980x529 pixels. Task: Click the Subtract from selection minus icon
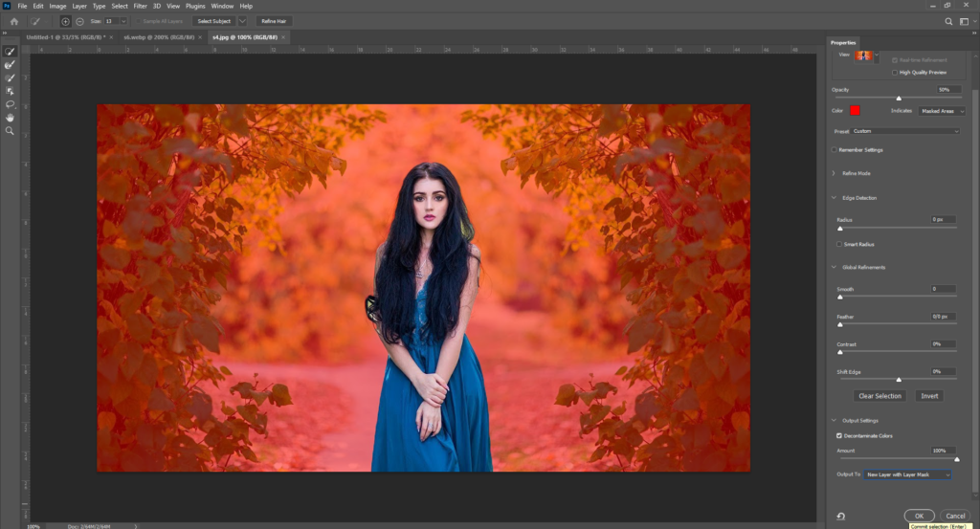click(x=78, y=20)
